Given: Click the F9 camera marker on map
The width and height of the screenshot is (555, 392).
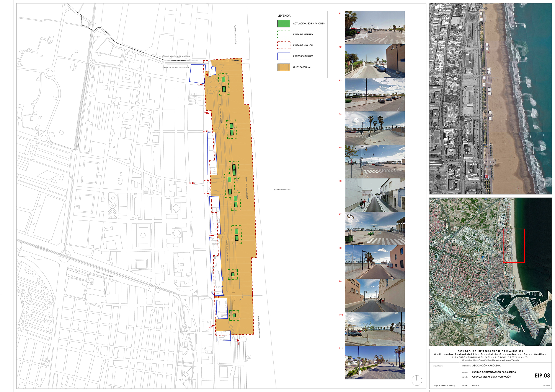Looking at the screenshot, I should [219, 297].
